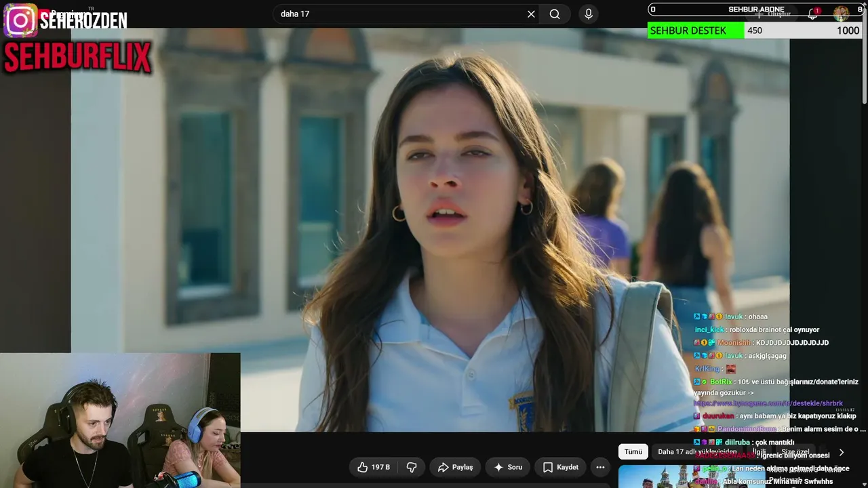The height and width of the screenshot is (488, 868).
Task: Click the webcam overlay of the streamers
Action: 120,420
